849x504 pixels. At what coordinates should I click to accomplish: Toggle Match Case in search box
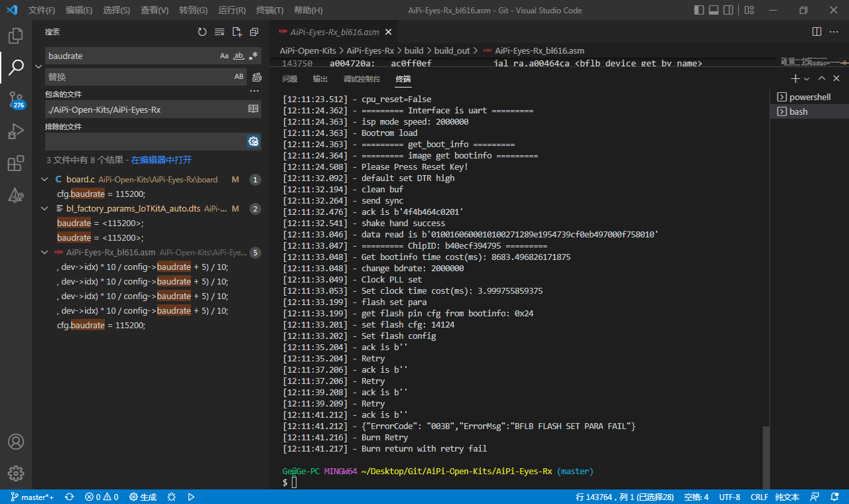pyautogui.click(x=224, y=56)
